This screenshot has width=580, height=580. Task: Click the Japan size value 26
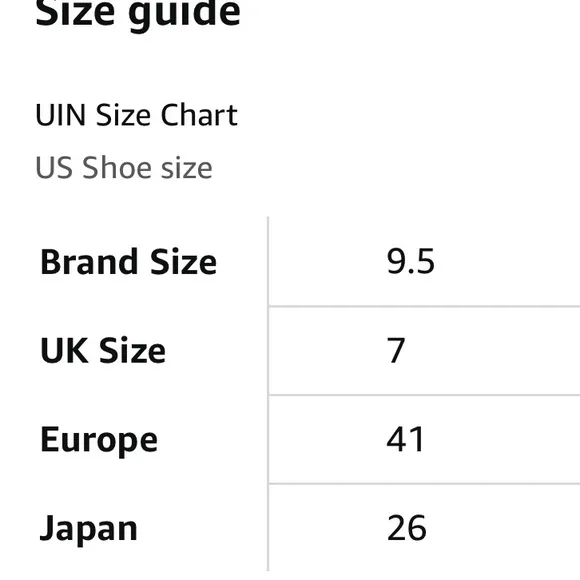(407, 528)
